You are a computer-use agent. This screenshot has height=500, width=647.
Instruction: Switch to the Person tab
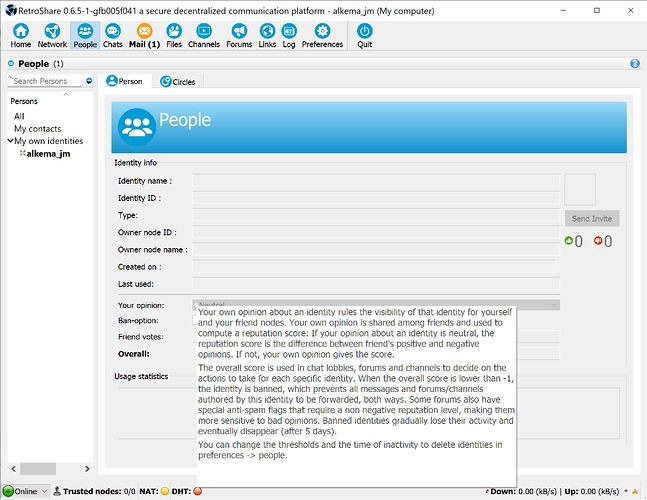click(125, 81)
